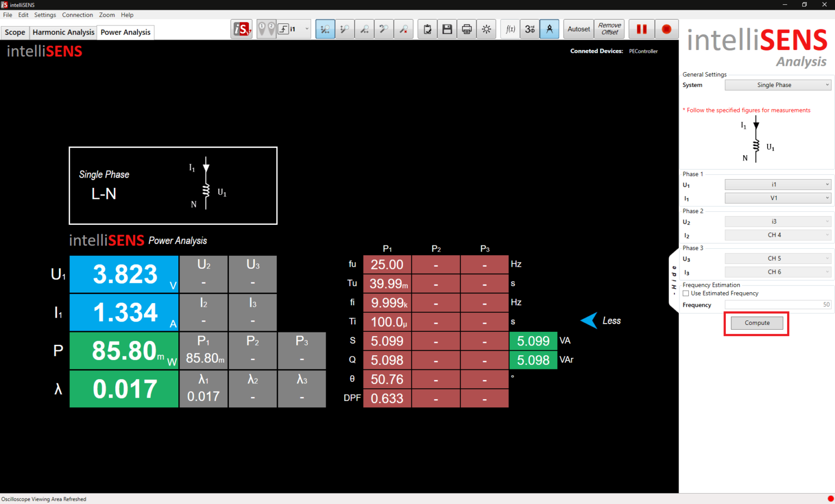Click the remove zoom icon with red cross
The width and height of the screenshot is (835, 504).
click(403, 29)
